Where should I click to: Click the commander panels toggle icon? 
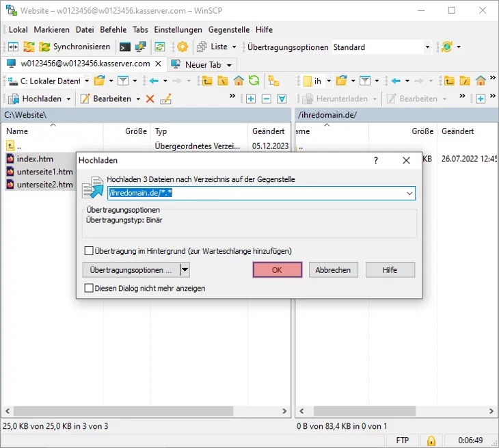[13, 47]
